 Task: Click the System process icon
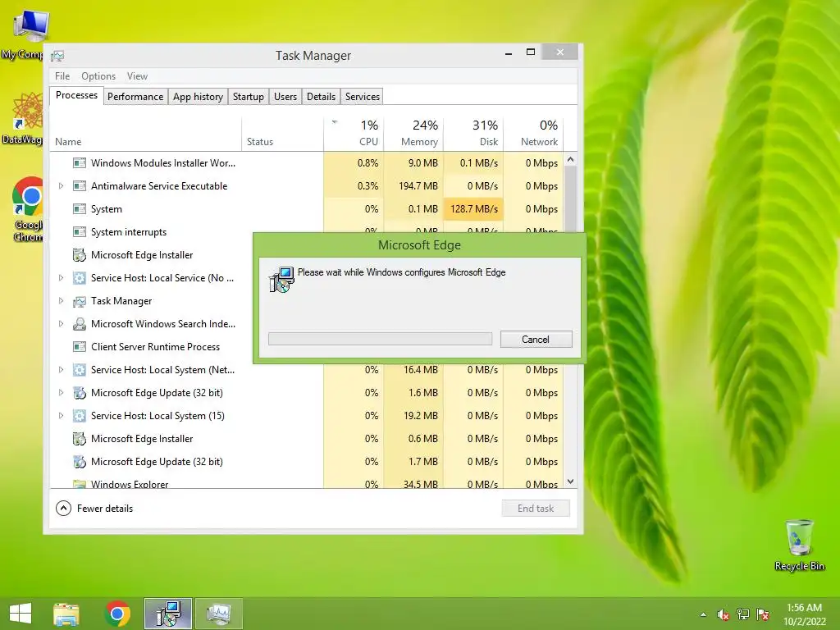80,209
